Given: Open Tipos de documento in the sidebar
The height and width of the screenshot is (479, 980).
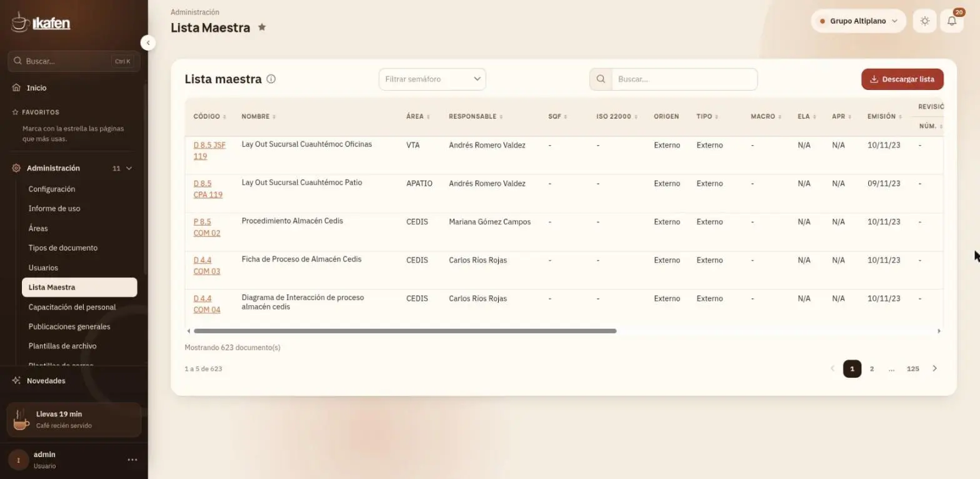Looking at the screenshot, I should [63, 248].
